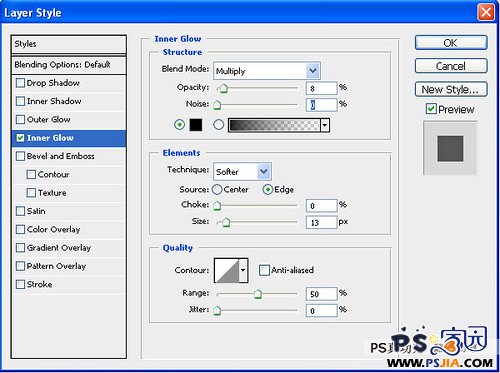This screenshot has width=500, height=373.
Task: Select the Stroke style entry
Action: (x=69, y=285)
